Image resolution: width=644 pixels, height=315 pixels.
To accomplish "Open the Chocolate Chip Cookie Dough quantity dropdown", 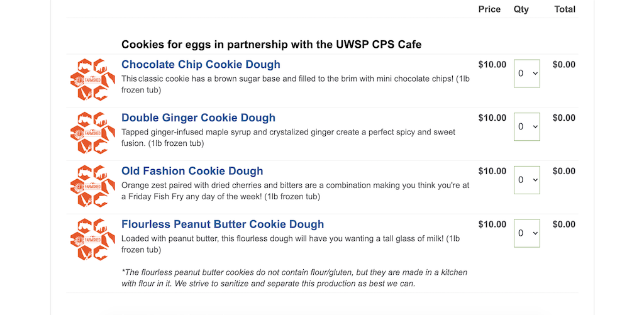I will [x=527, y=74].
